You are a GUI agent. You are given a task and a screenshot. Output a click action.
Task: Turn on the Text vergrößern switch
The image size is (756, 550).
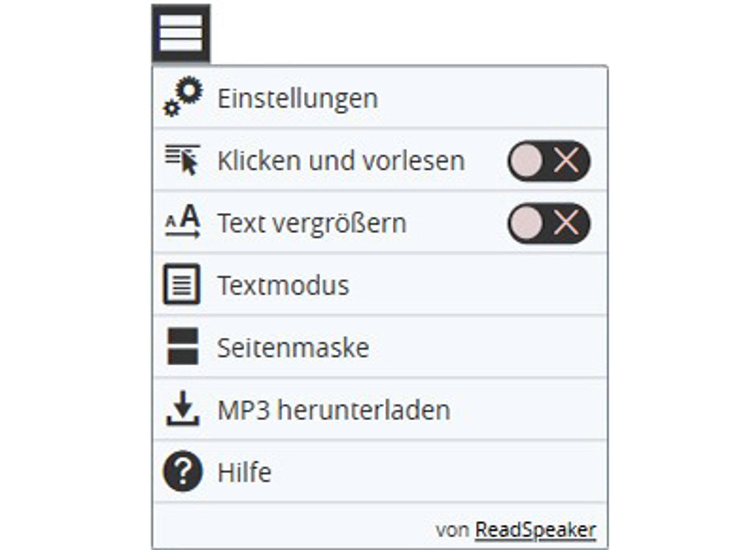pos(549,223)
